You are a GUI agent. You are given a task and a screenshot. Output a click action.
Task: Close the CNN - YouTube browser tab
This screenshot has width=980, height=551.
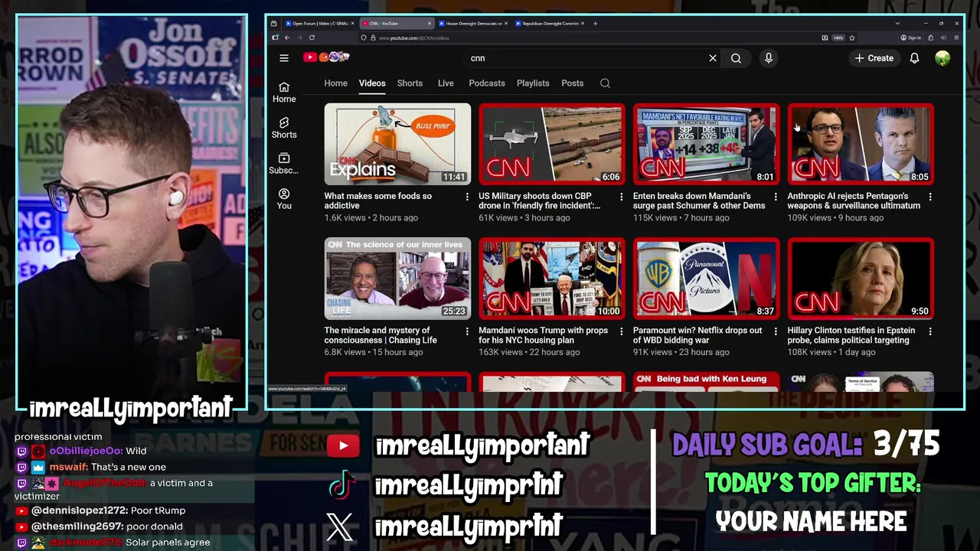pyautogui.click(x=430, y=24)
